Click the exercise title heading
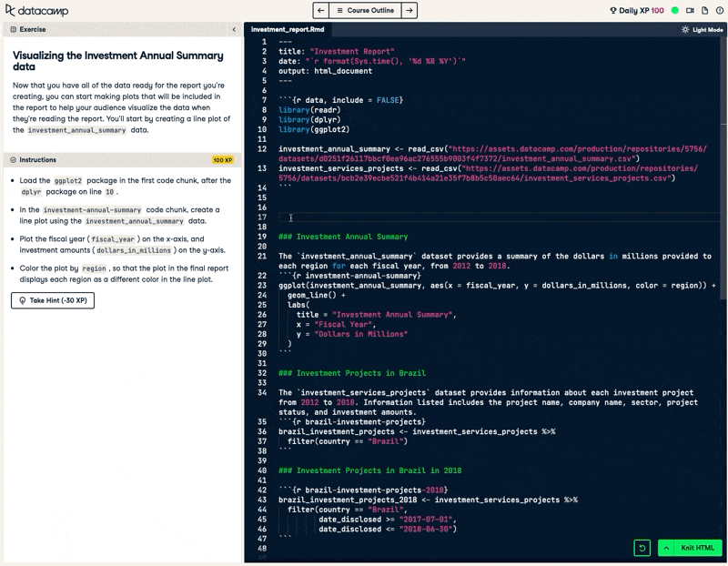The height and width of the screenshot is (566, 728). [118, 61]
